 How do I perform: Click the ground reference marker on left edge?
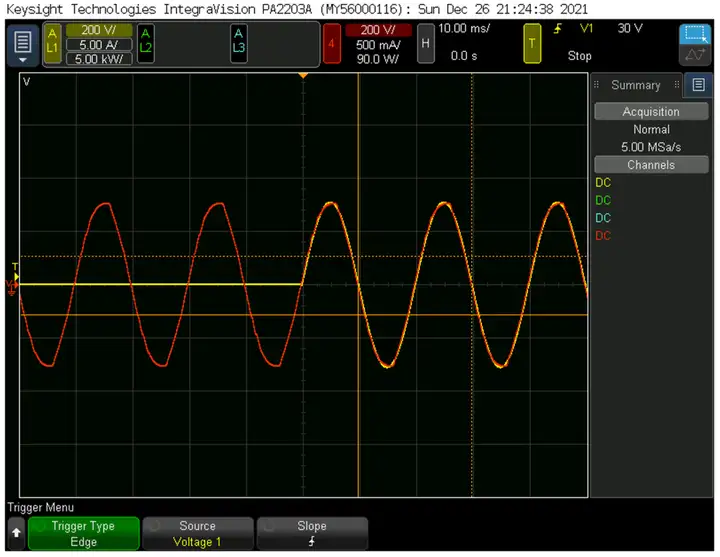[11, 287]
